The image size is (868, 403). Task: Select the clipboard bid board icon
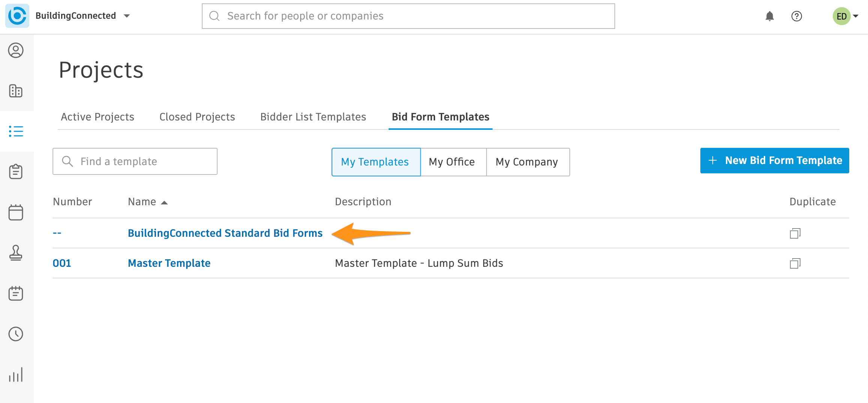[16, 172]
